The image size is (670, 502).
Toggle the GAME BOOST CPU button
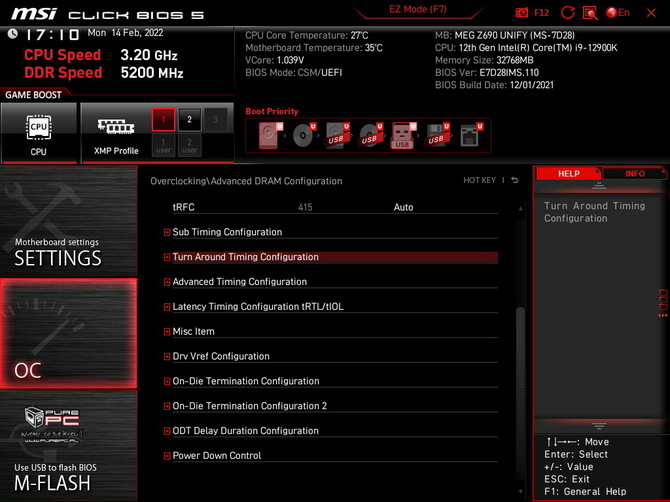[x=38, y=132]
